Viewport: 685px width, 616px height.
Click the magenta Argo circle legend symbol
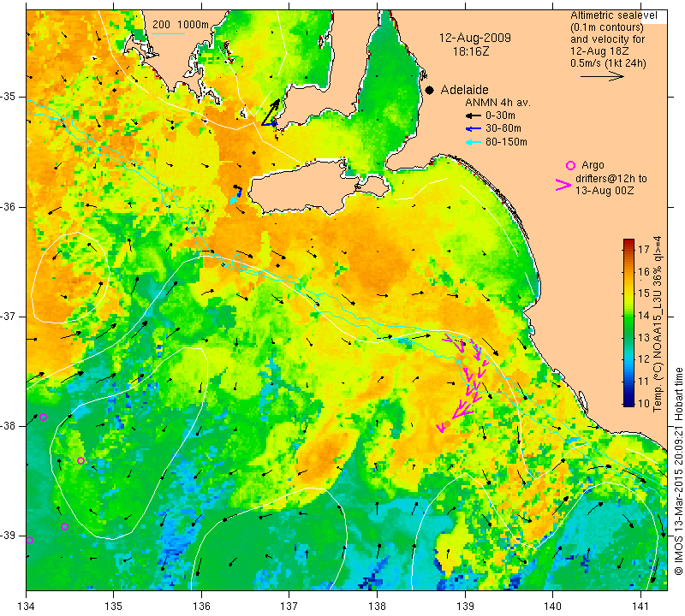570,165
